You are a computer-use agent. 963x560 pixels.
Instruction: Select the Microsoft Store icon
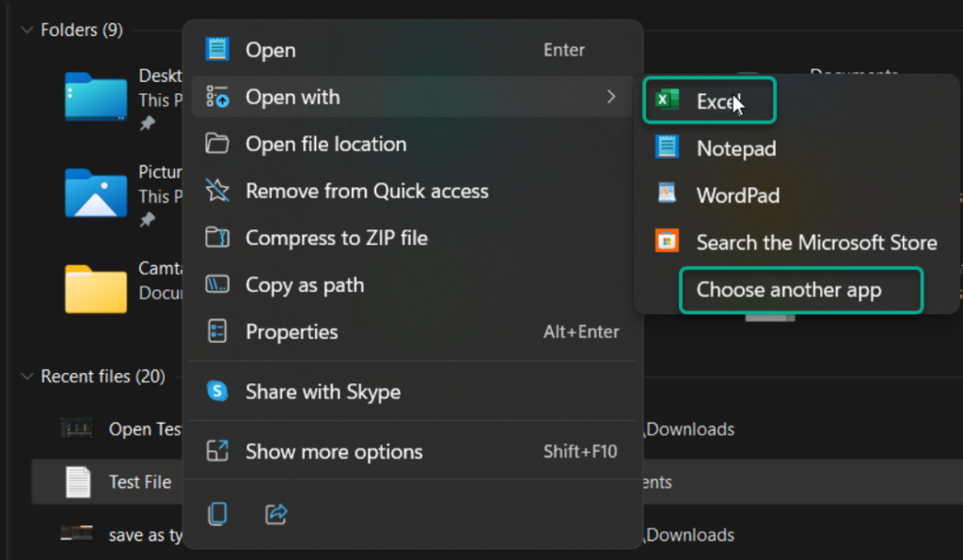[x=668, y=241]
